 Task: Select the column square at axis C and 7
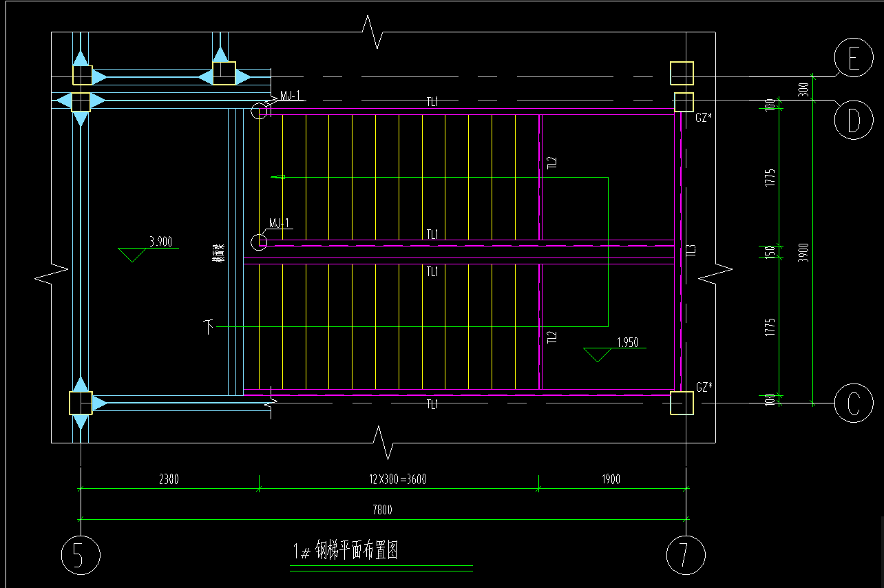[x=682, y=403]
